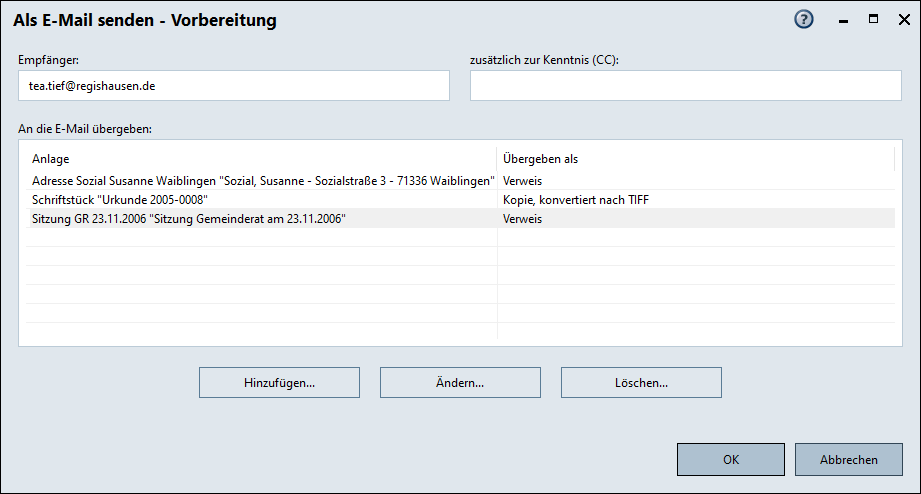921x494 pixels.
Task: Select the Schriftstück Urkunde 2005-0008 row
Action: [120, 200]
